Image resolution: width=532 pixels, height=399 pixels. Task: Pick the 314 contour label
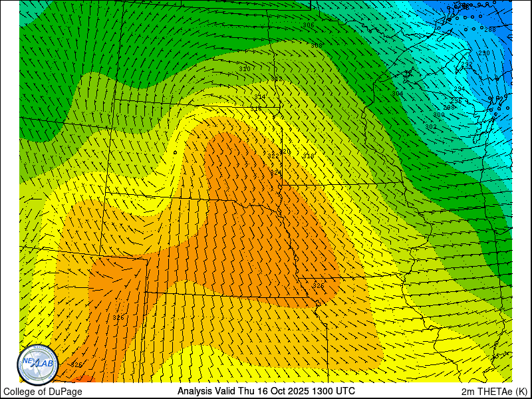(260, 96)
